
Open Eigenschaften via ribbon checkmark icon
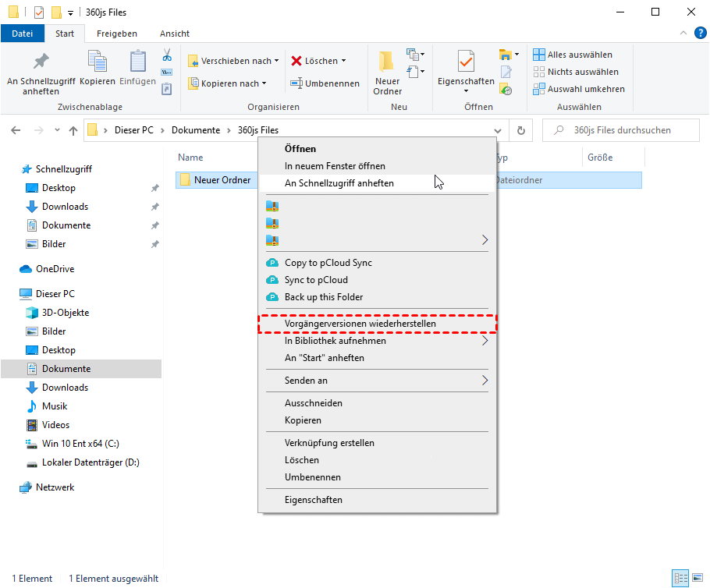tap(466, 62)
